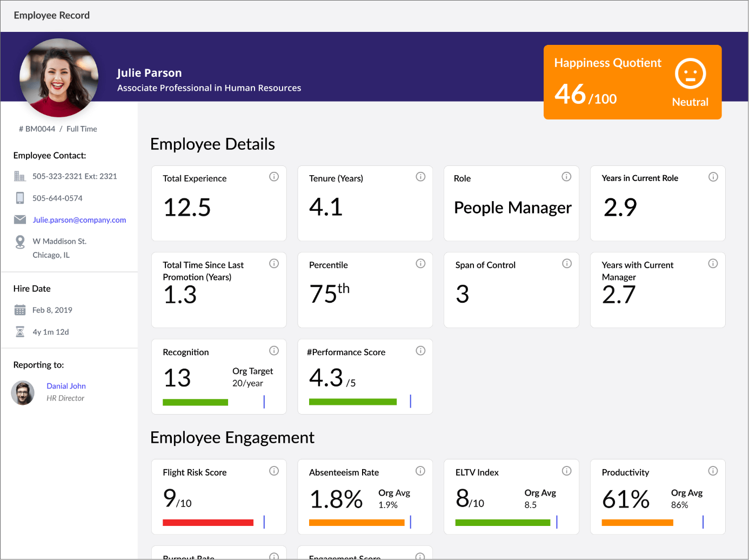Click the Flight Risk Score red bar

[x=208, y=523]
